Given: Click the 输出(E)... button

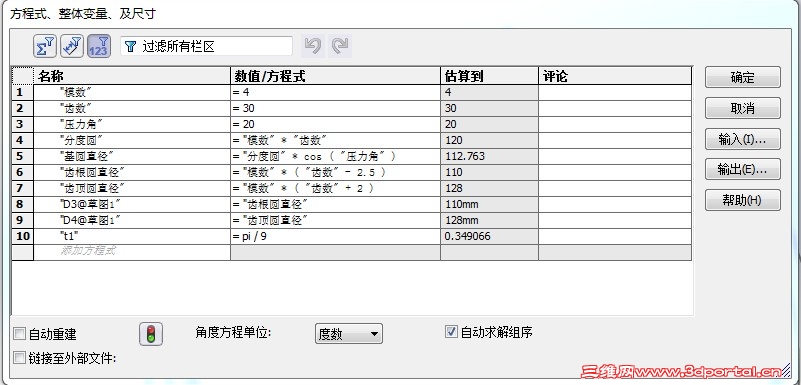Looking at the screenshot, I should pyautogui.click(x=742, y=170).
